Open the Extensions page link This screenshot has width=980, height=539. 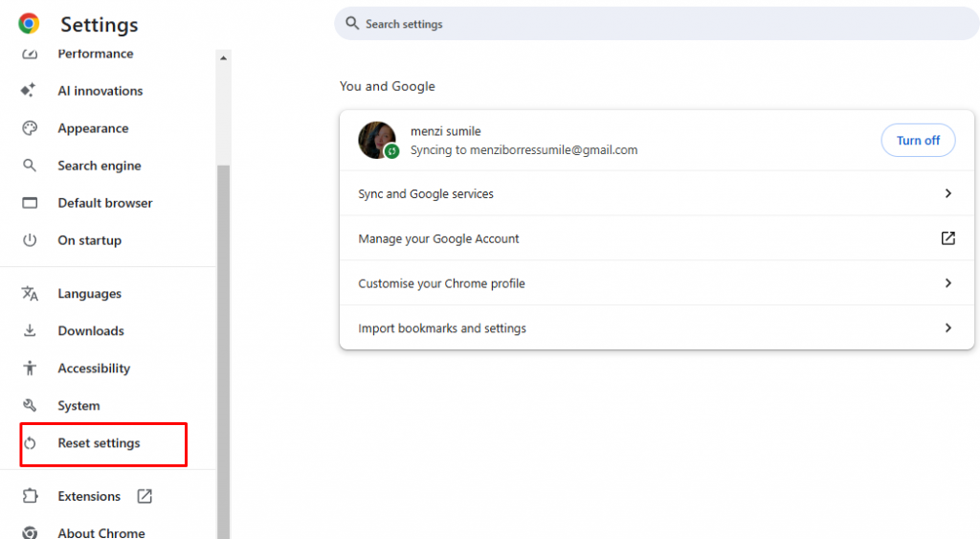click(x=89, y=496)
